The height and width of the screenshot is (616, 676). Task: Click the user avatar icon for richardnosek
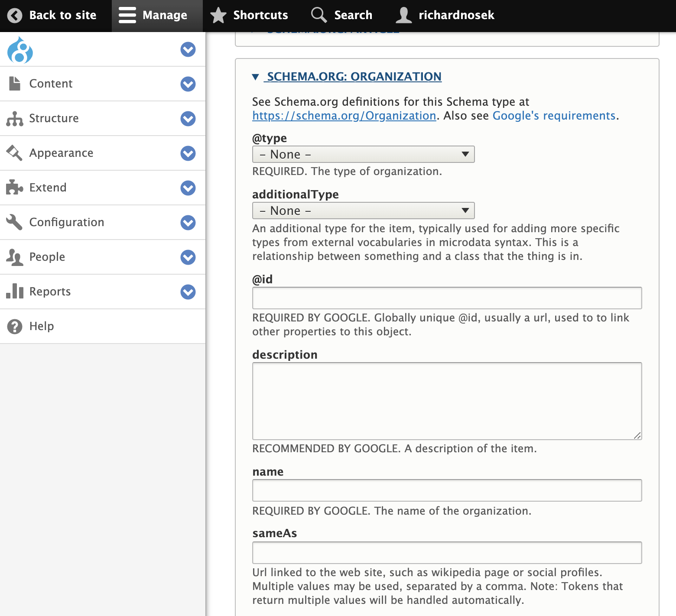pos(403,15)
